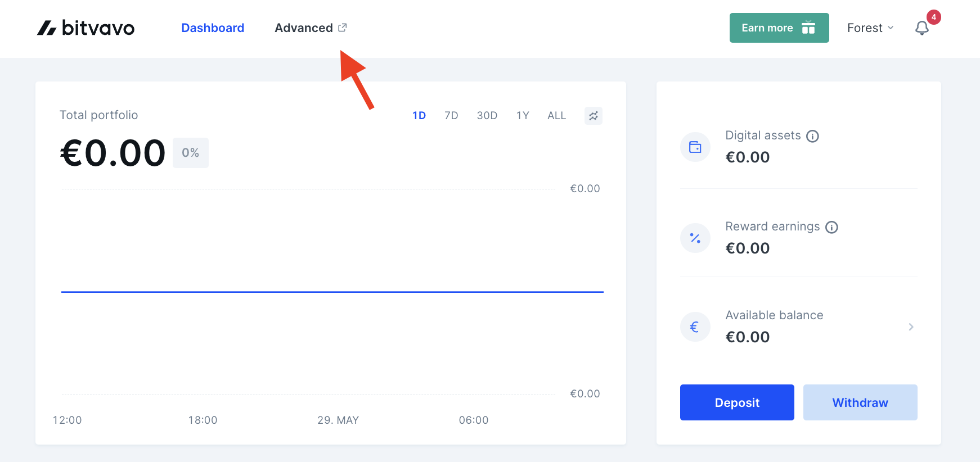Click the Reward earnings info icon
980x462 pixels.
[x=831, y=227]
